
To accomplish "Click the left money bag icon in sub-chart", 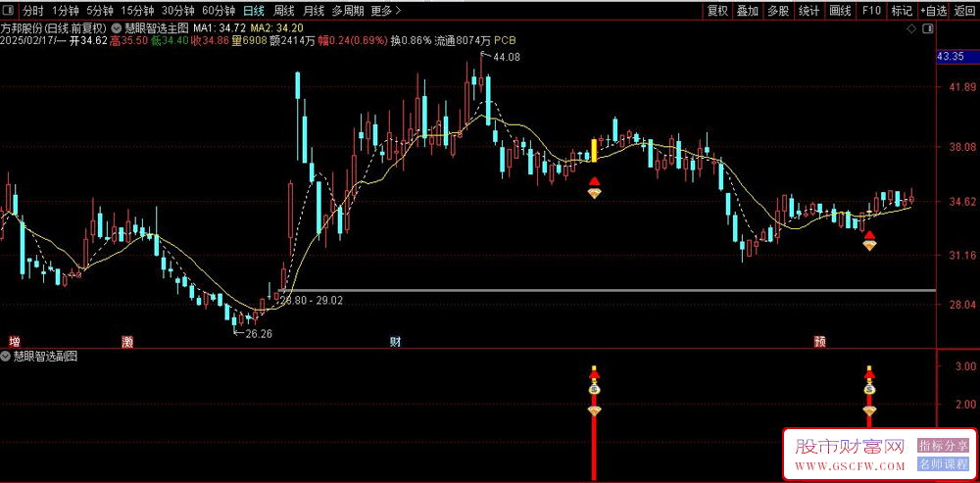I will click(x=595, y=389).
